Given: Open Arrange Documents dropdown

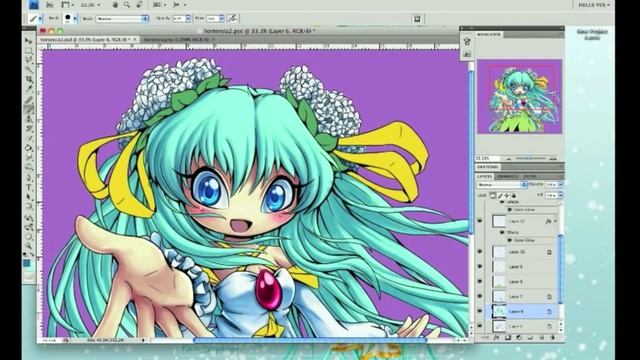Looking at the screenshot, I should [159, 5].
